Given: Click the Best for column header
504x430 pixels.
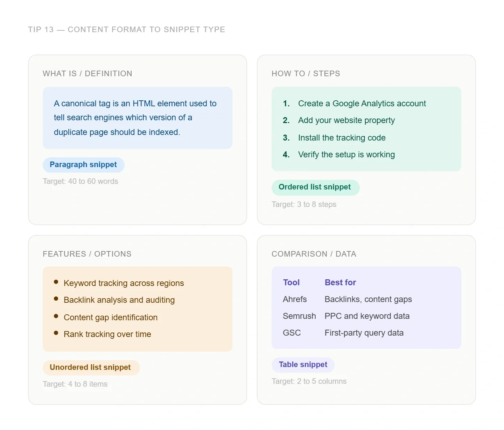Looking at the screenshot, I should [x=340, y=282].
